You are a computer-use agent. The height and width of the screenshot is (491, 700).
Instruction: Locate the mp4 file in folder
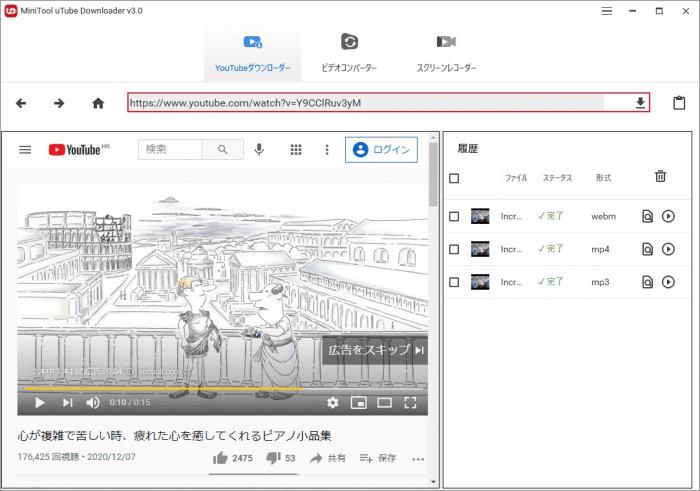(647, 249)
